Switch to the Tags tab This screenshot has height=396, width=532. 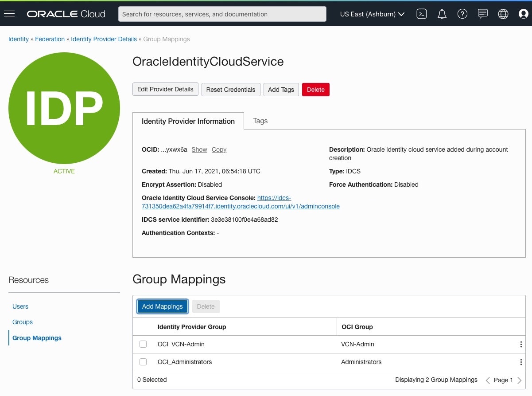(x=260, y=121)
